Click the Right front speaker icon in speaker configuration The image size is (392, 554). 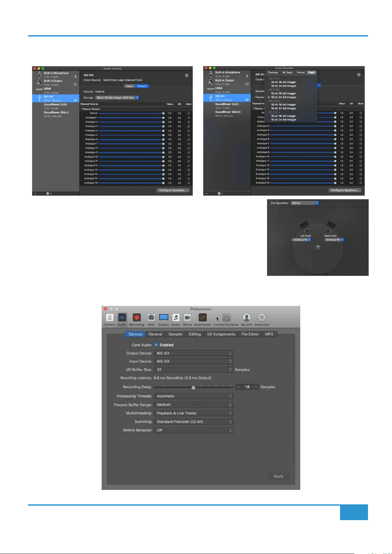click(330, 227)
